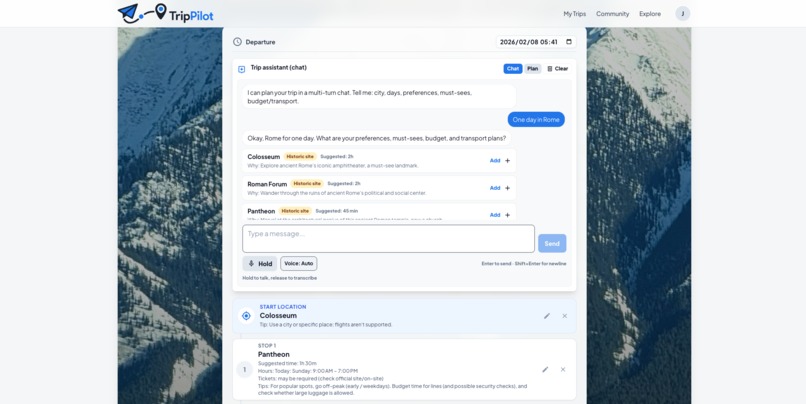Switch to the Chat view
The width and height of the screenshot is (806, 404).
tap(512, 69)
